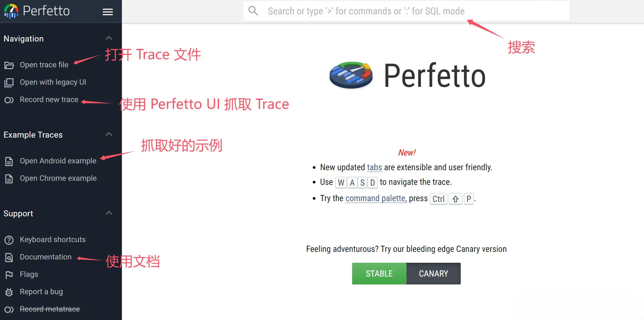Screen dimensions: 644x320
Task: Click the Open with legacy UI icon
Action: pyautogui.click(x=9, y=82)
